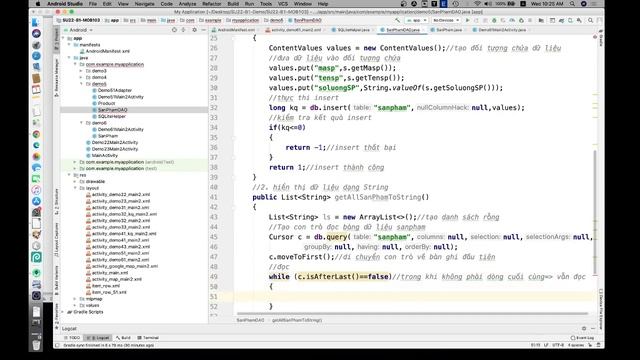
Task: Open the Navigate menu
Action: click(x=144, y=4)
